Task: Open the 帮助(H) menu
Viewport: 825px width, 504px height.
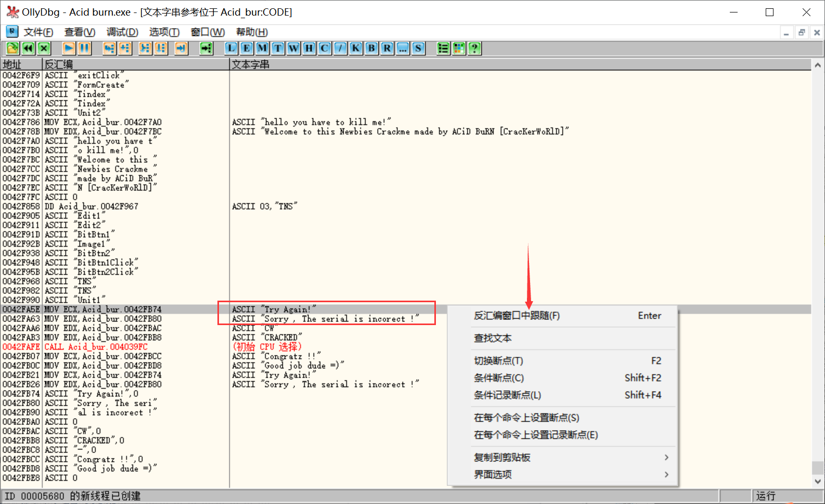Action: click(252, 32)
